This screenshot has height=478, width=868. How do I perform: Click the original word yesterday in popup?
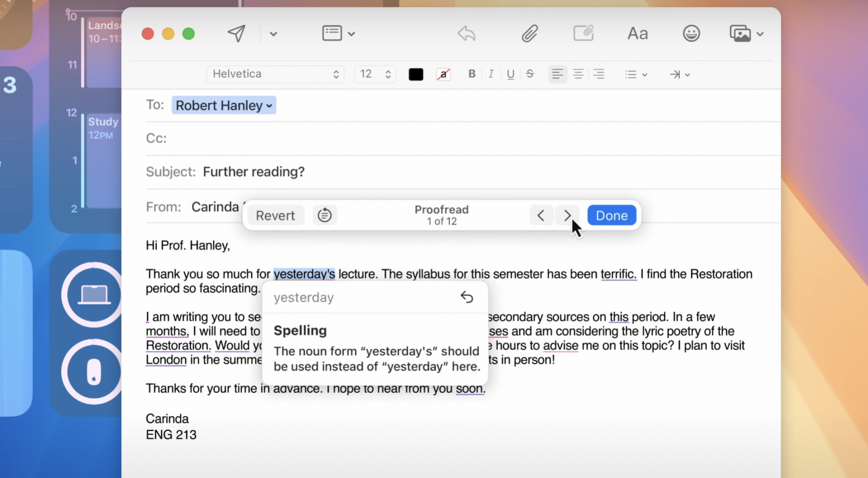(304, 297)
